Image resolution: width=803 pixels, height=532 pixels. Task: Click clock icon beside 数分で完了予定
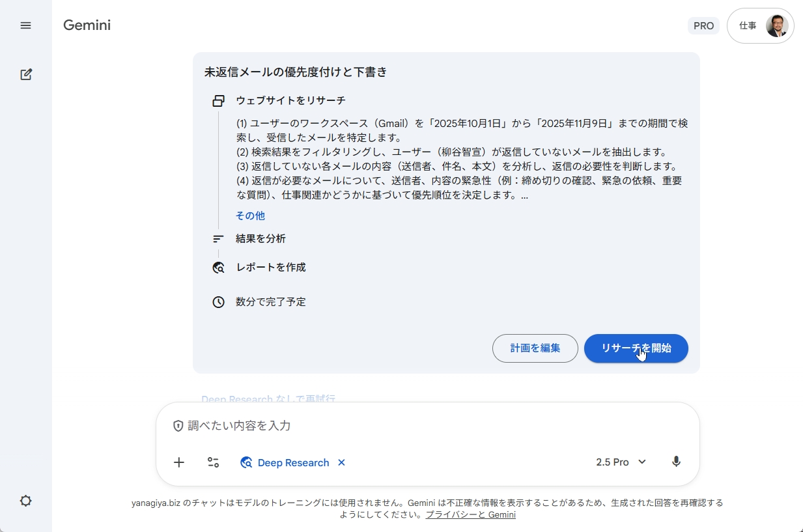[x=219, y=302]
